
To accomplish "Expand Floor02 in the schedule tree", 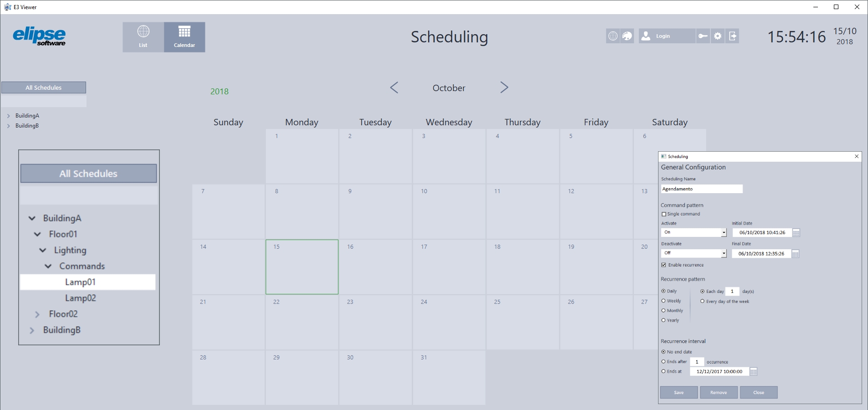I will point(37,314).
